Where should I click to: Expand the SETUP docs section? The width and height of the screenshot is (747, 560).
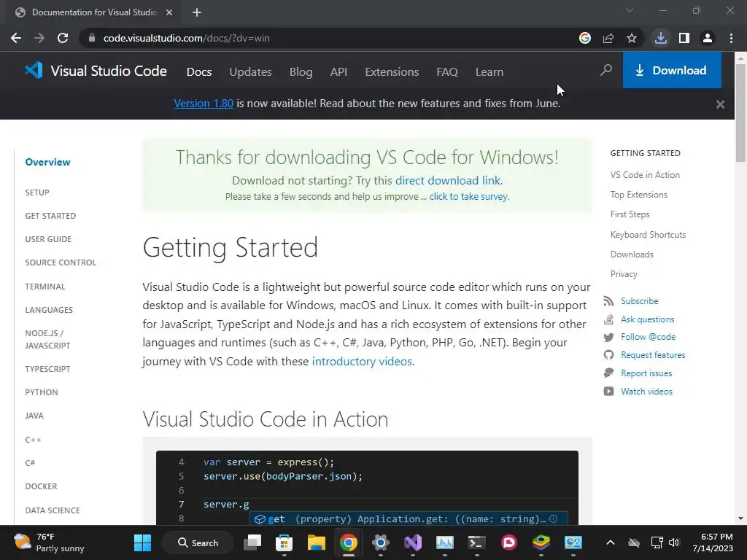[x=37, y=192]
